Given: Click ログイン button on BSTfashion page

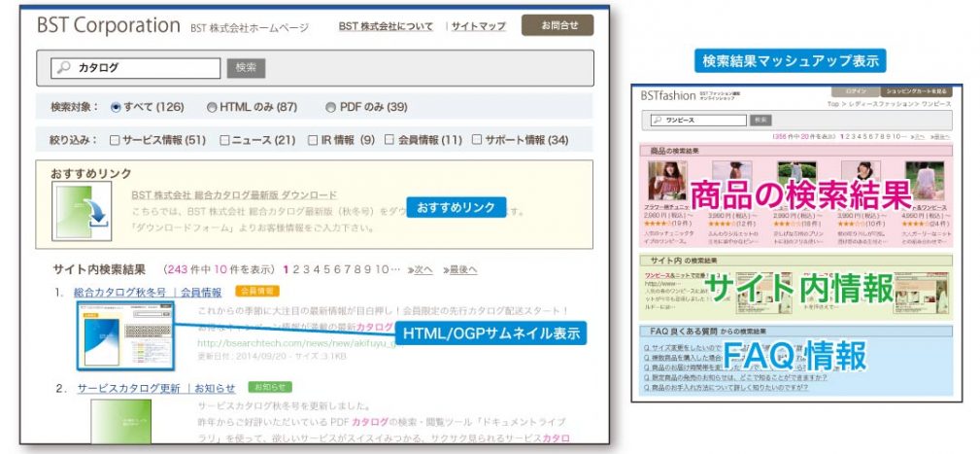Looking at the screenshot, I should tap(857, 92).
